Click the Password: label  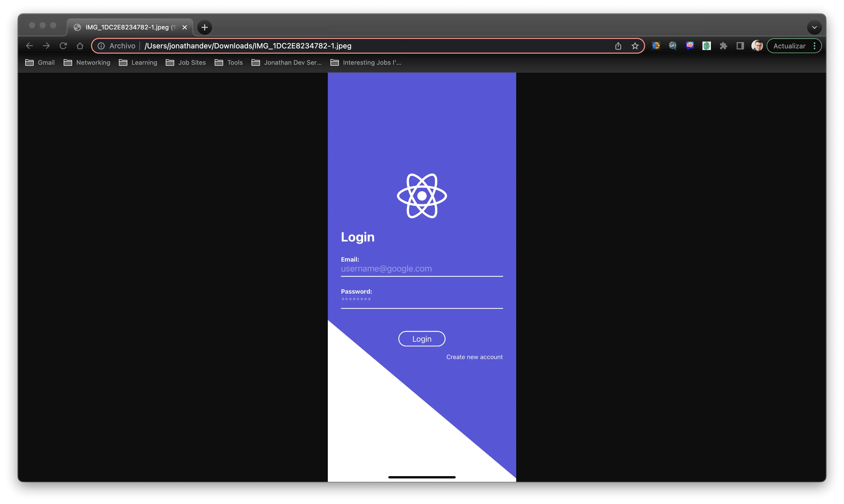(x=356, y=291)
